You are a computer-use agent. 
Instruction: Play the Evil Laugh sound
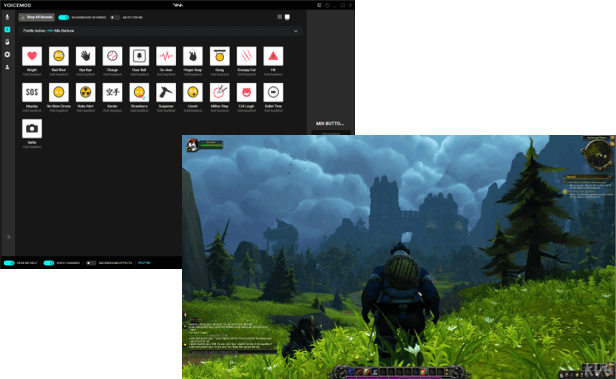(x=246, y=92)
